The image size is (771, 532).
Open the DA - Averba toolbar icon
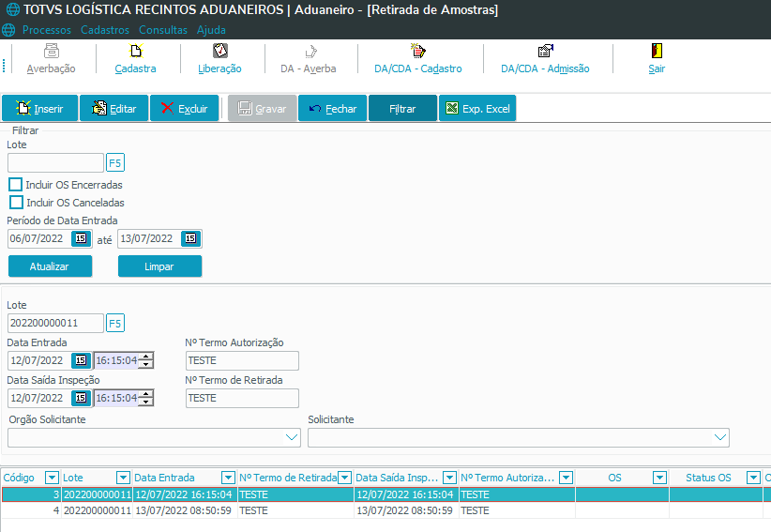pyautogui.click(x=309, y=58)
